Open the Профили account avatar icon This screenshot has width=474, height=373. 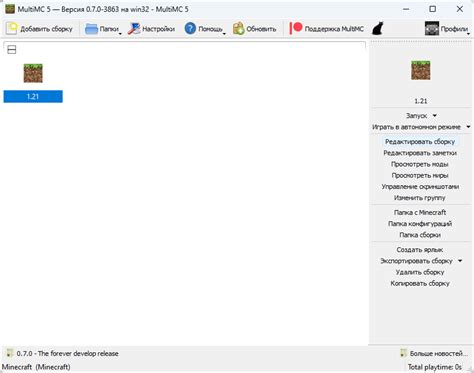432,29
